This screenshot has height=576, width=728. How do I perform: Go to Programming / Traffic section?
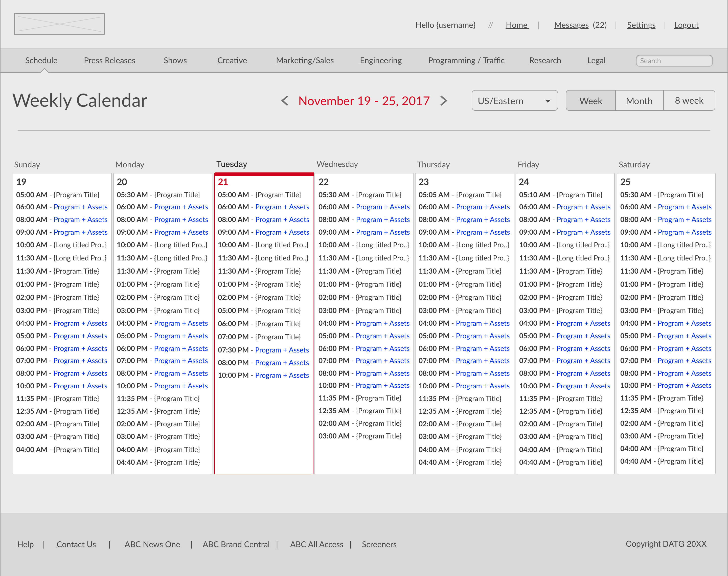point(466,60)
